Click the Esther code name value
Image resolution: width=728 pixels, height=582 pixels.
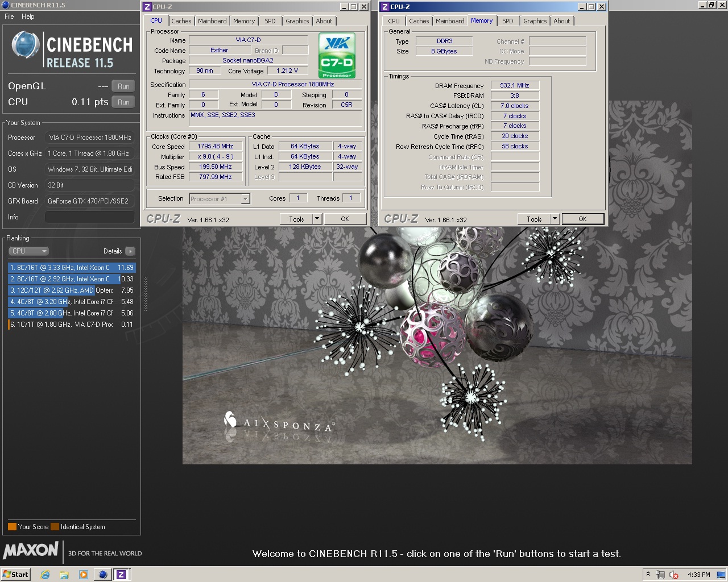219,50
